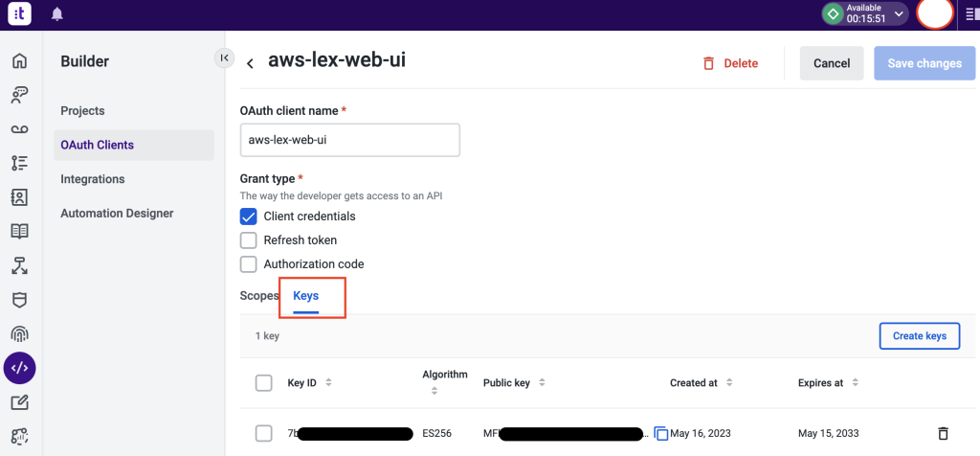This screenshot has height=456, width=980.
Task: Click the Save changes button
Action: pos(924,63)
